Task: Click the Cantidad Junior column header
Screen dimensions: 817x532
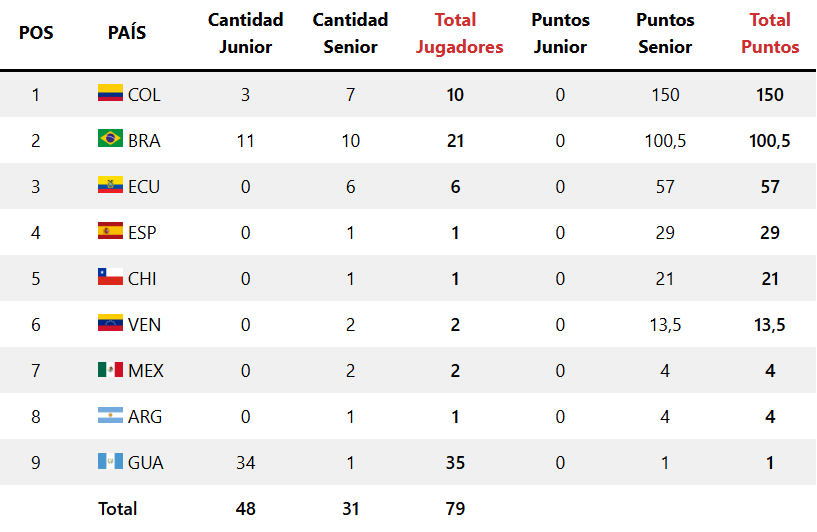Action: (245, 33)
